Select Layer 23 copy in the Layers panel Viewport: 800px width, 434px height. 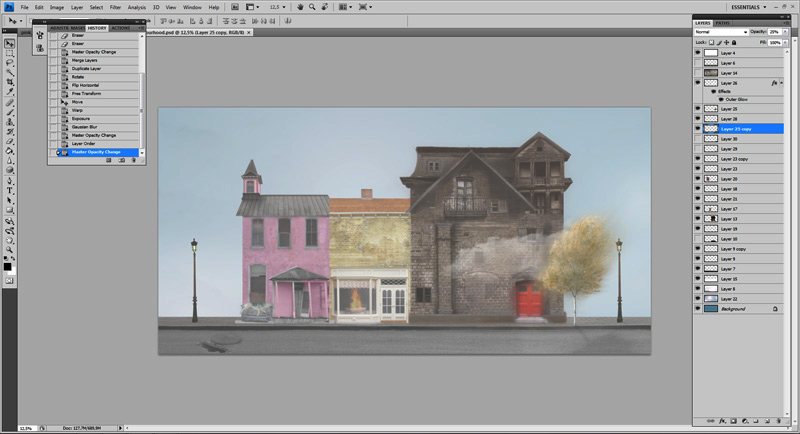(x=738, y=159)
